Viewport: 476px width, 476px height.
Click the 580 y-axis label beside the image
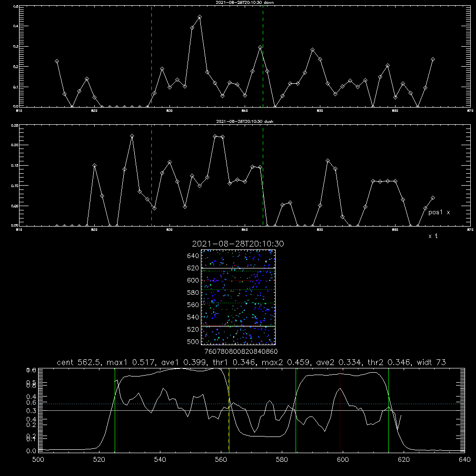coord(193,293)
